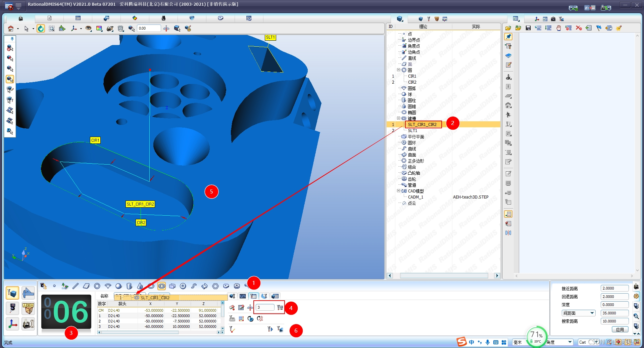Image resolution: width=644 pixels, height=348 pixels.
Task: Click the eraser delete point icon
Action: (232, 308)
